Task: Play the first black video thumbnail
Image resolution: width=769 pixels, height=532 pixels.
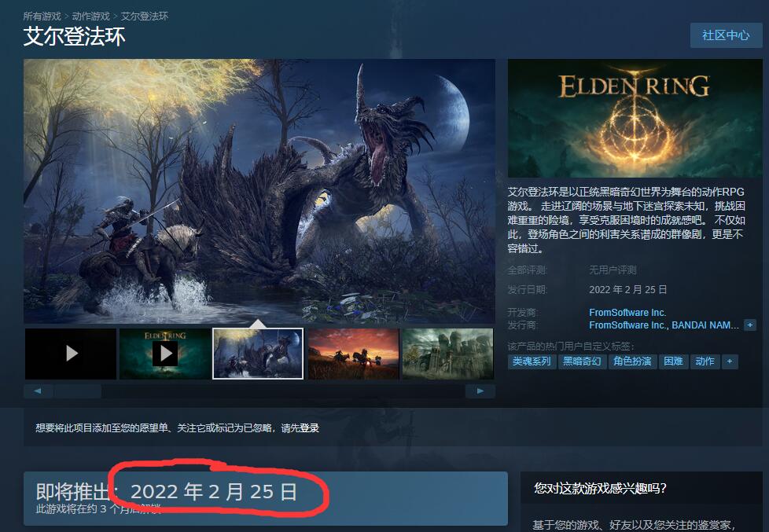Action: point(71,354)
